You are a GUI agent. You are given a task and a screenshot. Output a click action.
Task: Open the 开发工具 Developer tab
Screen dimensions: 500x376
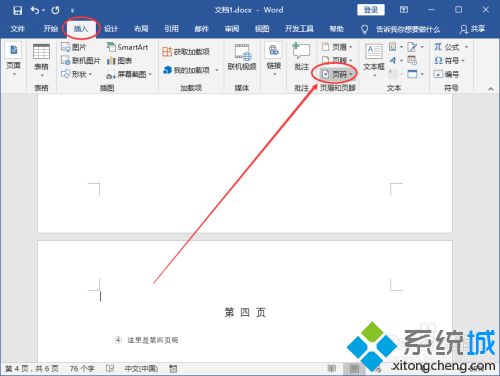click(x=299, y=29)
